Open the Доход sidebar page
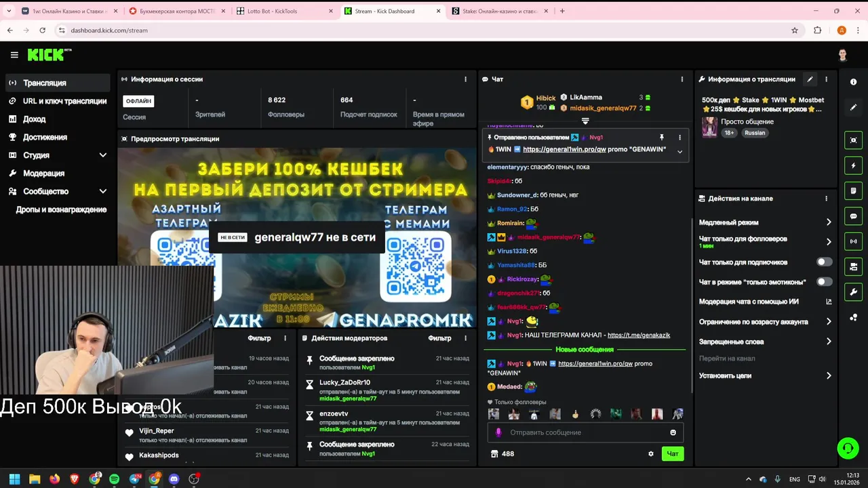 tap(58, 119)
